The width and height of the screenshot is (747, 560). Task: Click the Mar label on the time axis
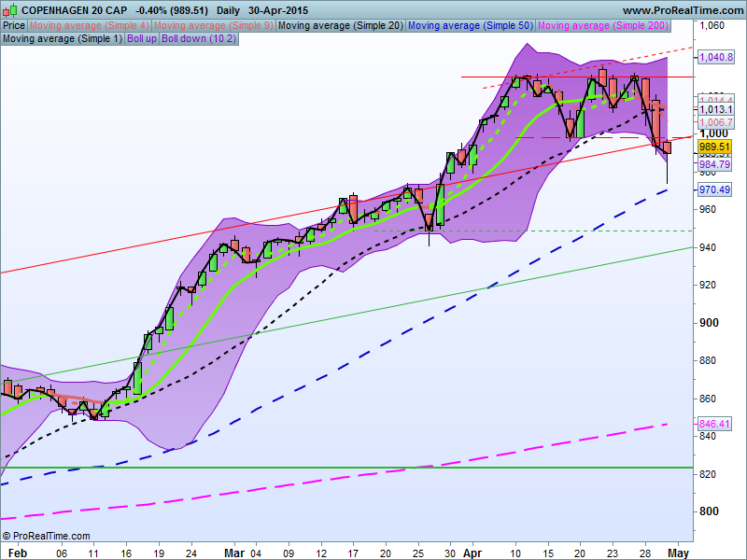coord(234,553)
